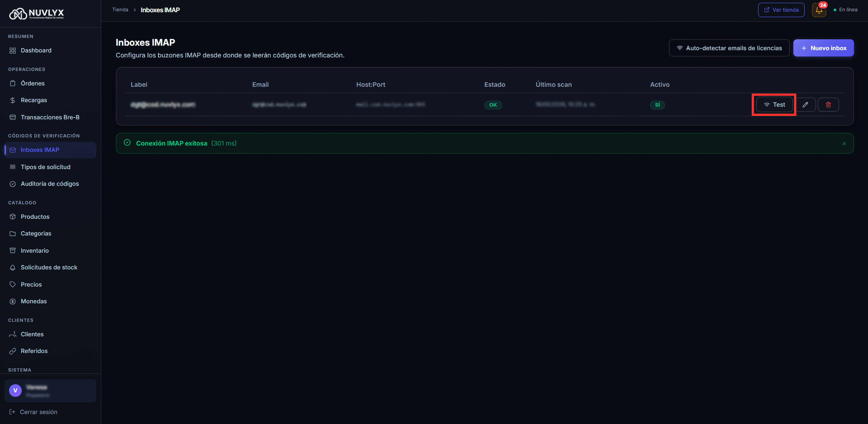868x424 pixels.
Task: Click the Monedas coin icon
Action: [x=12, y=302]
